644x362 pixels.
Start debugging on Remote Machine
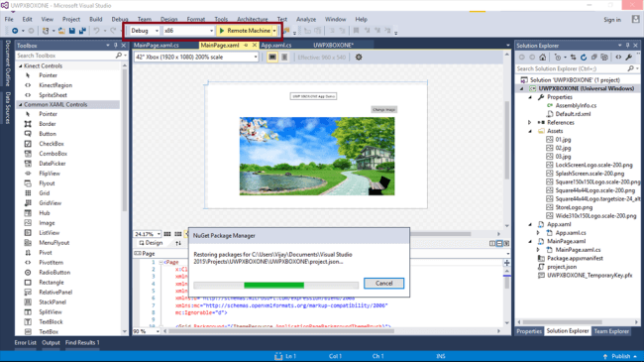pyautogui.click(x=245, y=31)
